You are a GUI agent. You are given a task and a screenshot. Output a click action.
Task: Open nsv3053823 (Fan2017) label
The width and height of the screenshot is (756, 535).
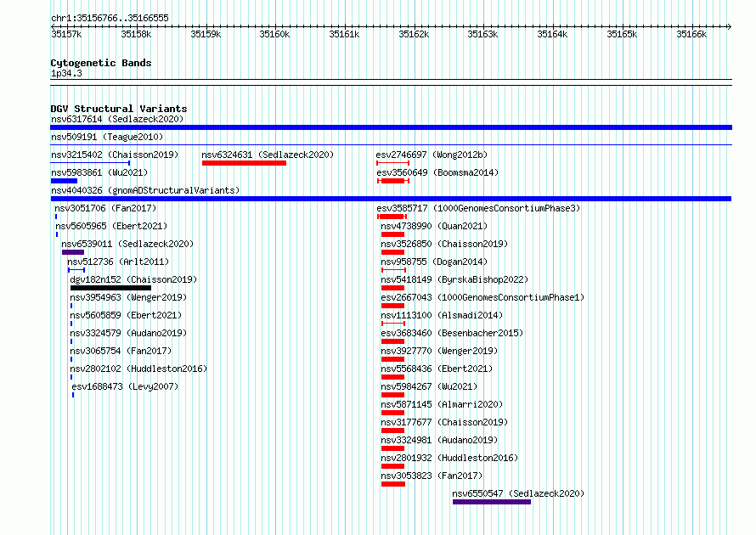pos(432,476)
